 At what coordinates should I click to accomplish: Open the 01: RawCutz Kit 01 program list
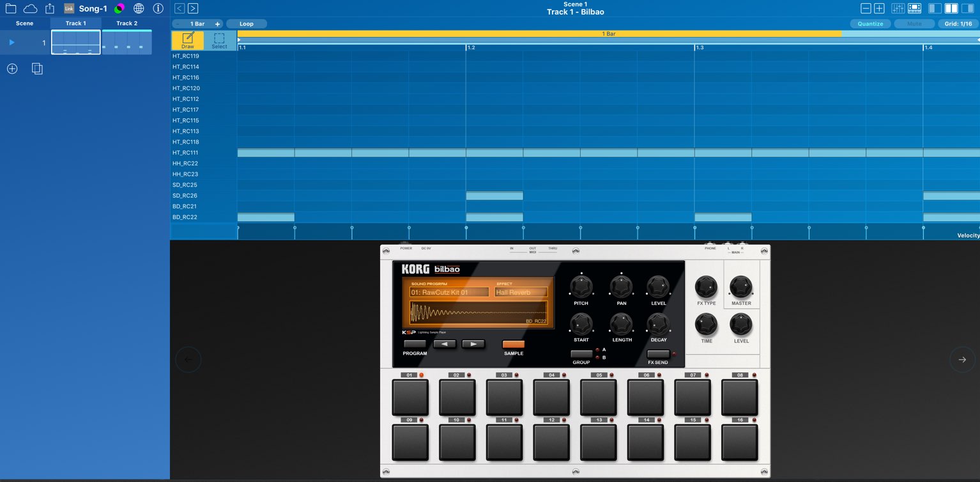449,292
